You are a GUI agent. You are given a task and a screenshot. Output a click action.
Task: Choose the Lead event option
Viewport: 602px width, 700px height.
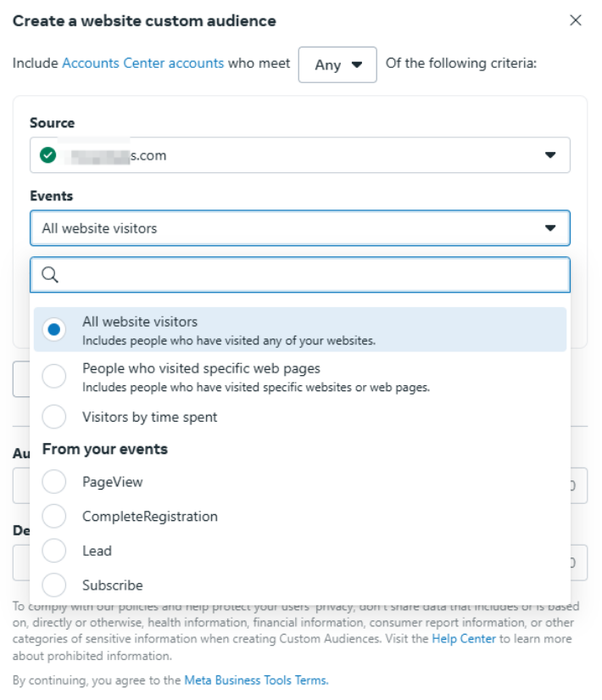pyautogui.click(x=54, y=551)
